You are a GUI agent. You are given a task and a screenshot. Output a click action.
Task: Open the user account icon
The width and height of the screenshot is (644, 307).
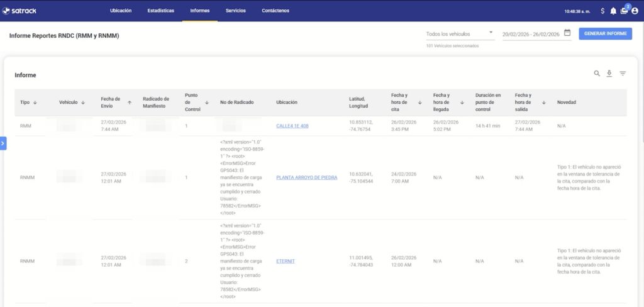click(635, 11)
